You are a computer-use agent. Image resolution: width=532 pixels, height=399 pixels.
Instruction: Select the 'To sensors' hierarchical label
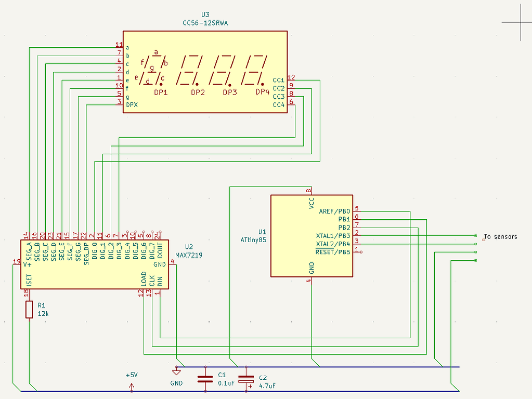coord(499,236)
